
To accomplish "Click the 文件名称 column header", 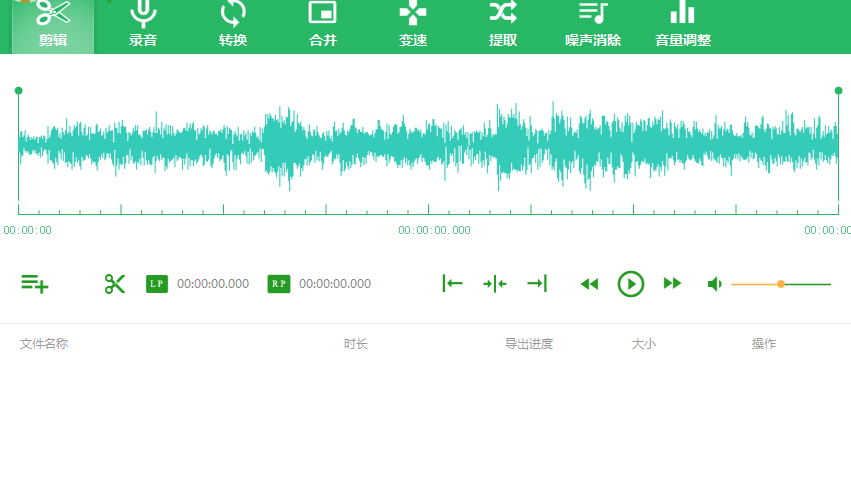I will coord(44,343).
